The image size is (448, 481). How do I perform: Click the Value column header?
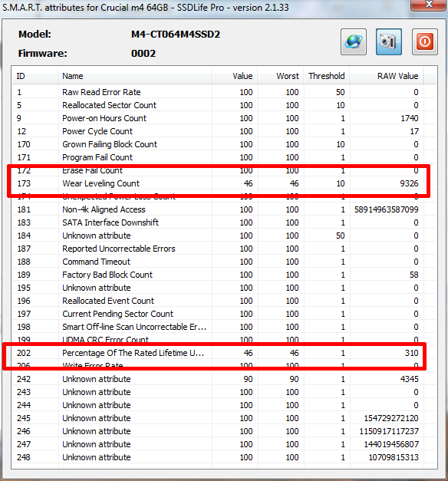coord(235,76)
